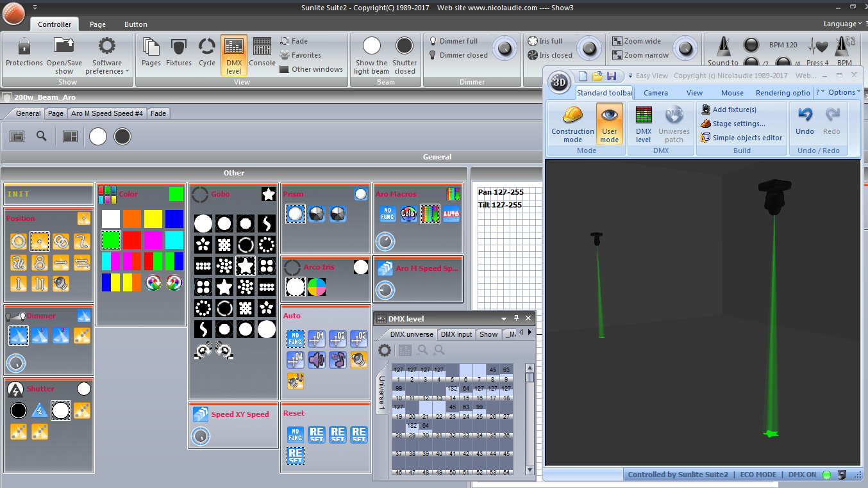Screen dimensions: 868x488
Task: Select the color wheel icon in Arco Iris
Action: tap(316, 286)
